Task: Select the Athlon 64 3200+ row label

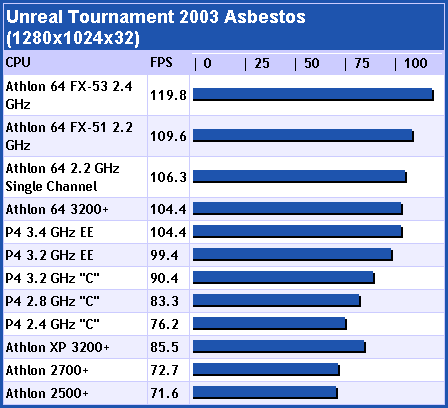Action: tap(57, 209)
